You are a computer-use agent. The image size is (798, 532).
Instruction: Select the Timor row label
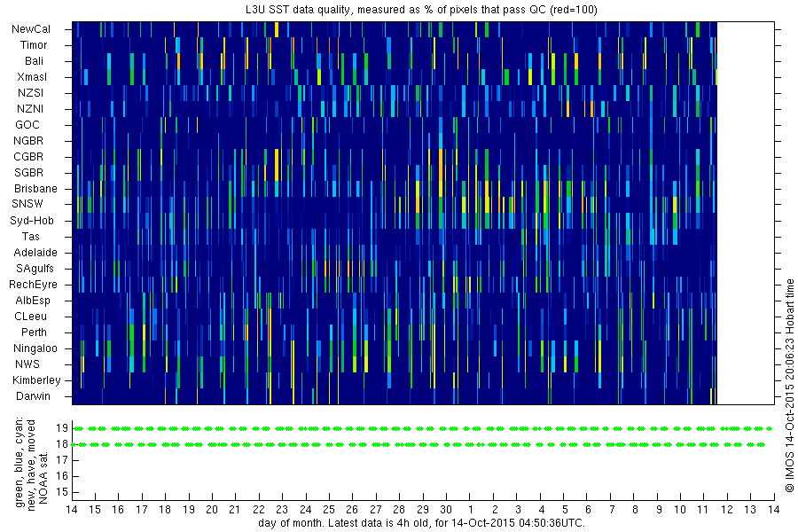tap(34, 45)
